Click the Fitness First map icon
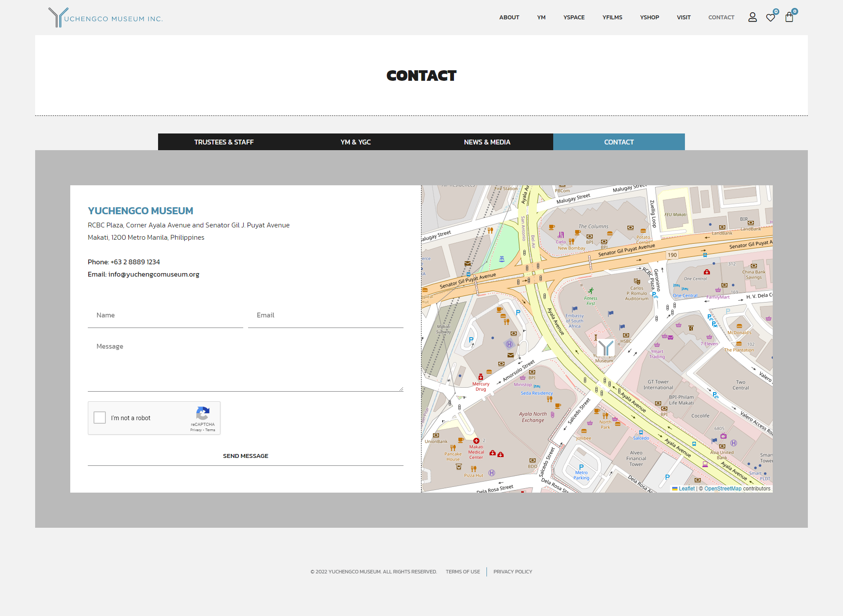The image size is (843, 616). (591, 291)
